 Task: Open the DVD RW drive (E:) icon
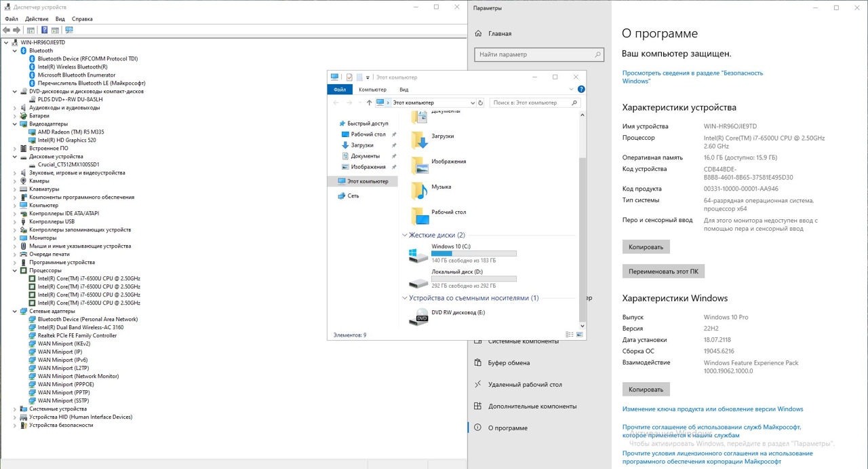pyautogui.click(x=418, y=317)
